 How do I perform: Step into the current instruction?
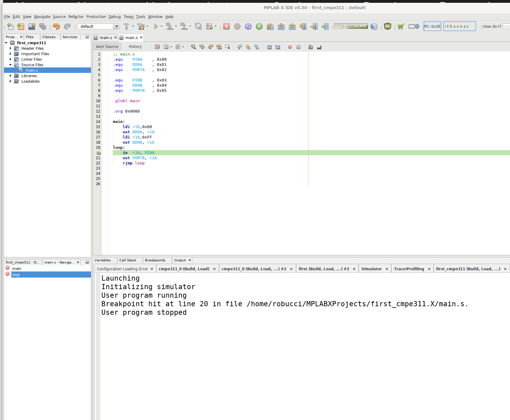click(281, 27)
